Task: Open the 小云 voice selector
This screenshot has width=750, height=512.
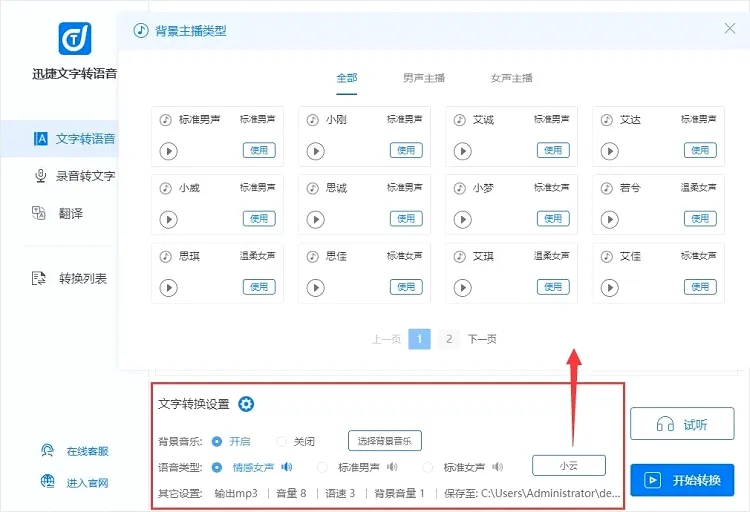Action: click(569, 466)
